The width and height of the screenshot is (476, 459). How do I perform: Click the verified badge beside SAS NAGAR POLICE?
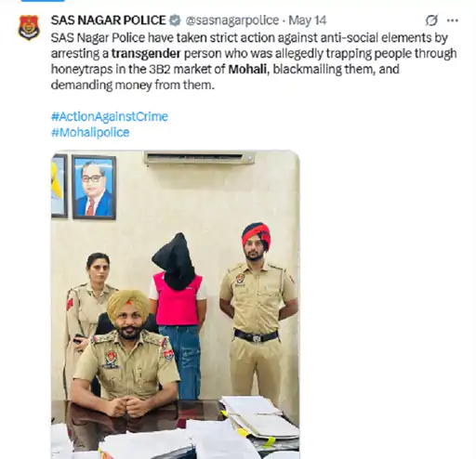point(175,20)
